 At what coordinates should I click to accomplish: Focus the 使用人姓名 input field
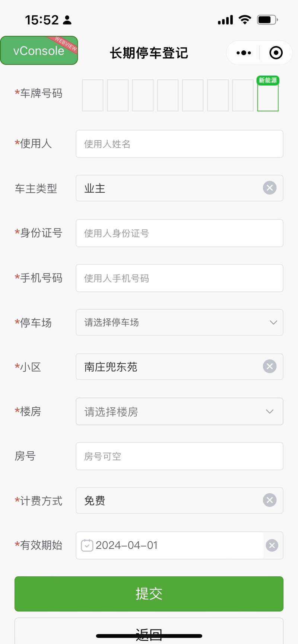[x=179, y=144]
